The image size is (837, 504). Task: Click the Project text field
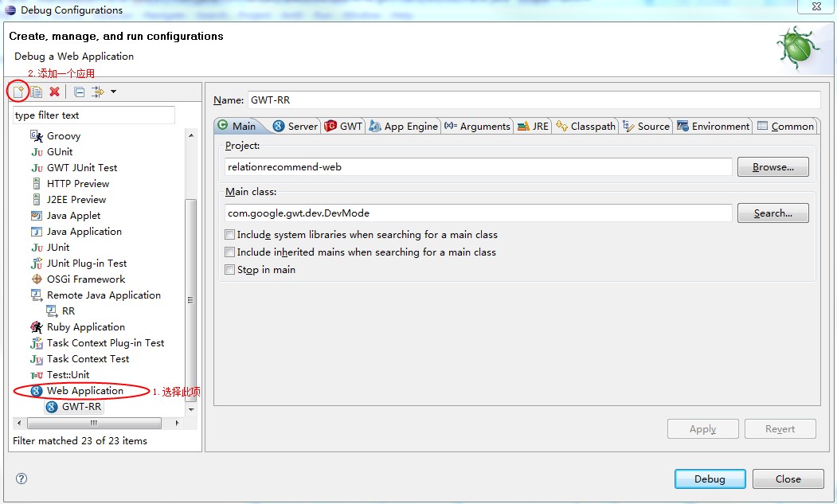click(x=479, y=167)
